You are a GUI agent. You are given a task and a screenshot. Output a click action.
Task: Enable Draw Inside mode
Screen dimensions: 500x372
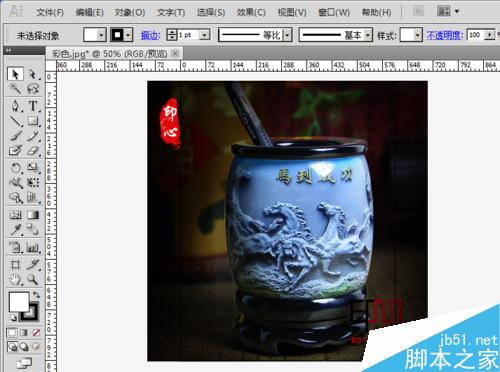point(35,347)
